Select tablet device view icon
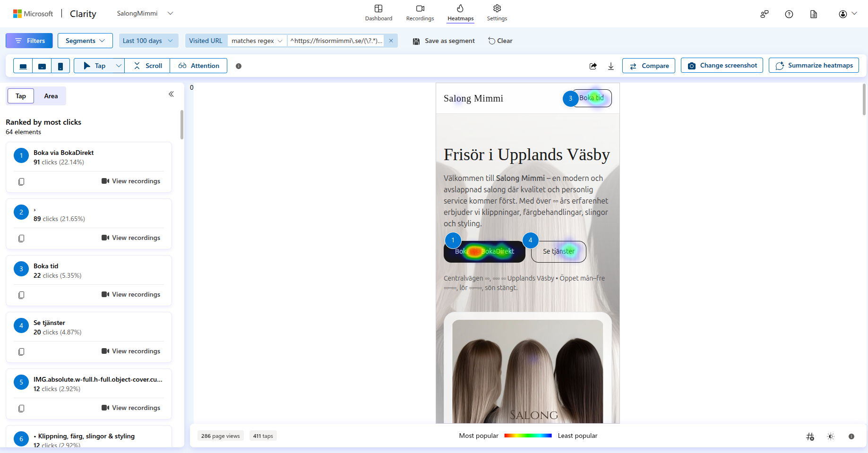The height and width of the screenshot is (453, 868). (42, 66)
